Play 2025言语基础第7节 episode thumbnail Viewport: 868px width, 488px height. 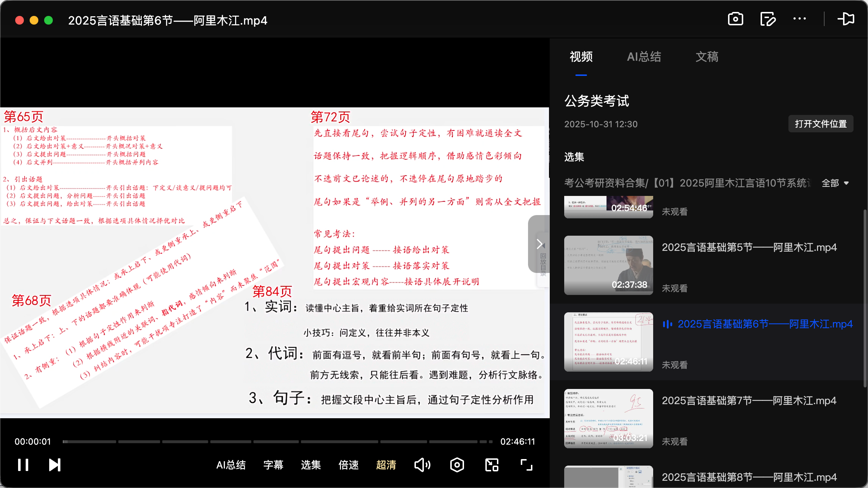pyautogui.click(x=608, y=419)
